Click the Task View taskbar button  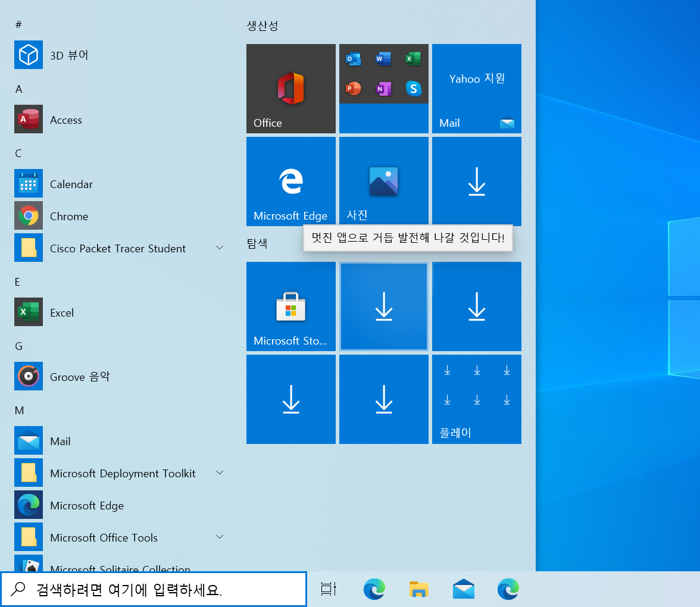click(329, 589)
